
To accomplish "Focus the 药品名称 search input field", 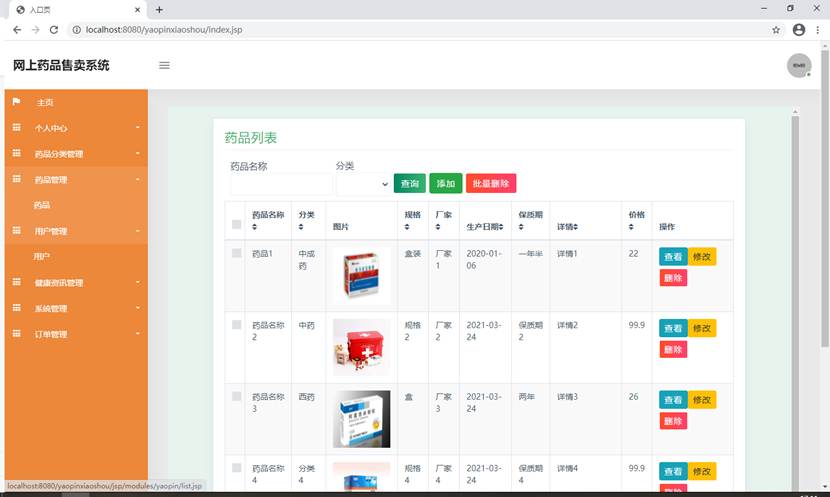I will [281, 184].
